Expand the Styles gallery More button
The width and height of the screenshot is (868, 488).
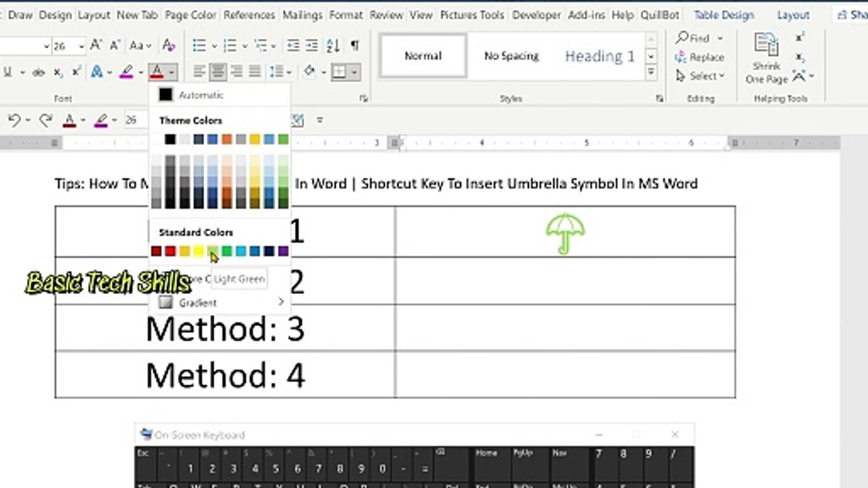(x=651, y=72)
